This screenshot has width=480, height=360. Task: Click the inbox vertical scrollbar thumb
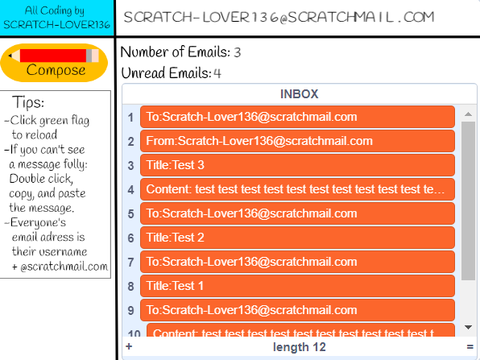click(x=468, y=201)
